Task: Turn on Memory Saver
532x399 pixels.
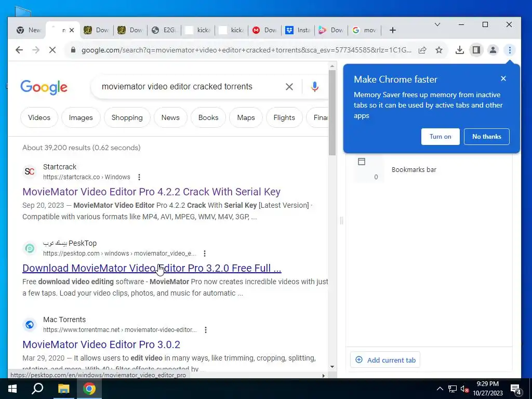Action: pyautogui.click(x=441, y=137)
